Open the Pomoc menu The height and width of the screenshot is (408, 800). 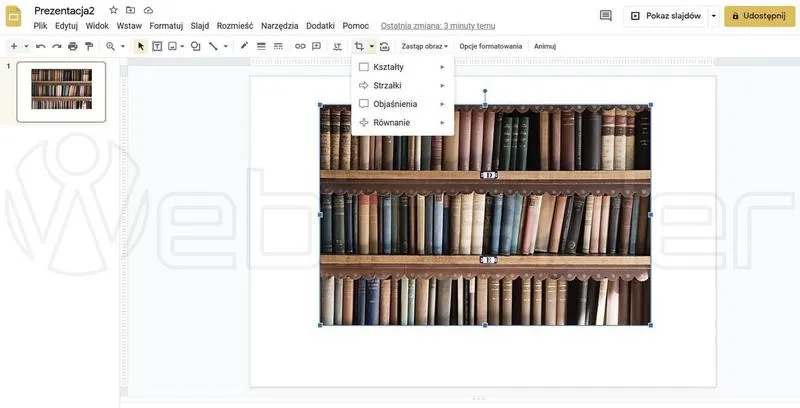(x=356, y=26)
